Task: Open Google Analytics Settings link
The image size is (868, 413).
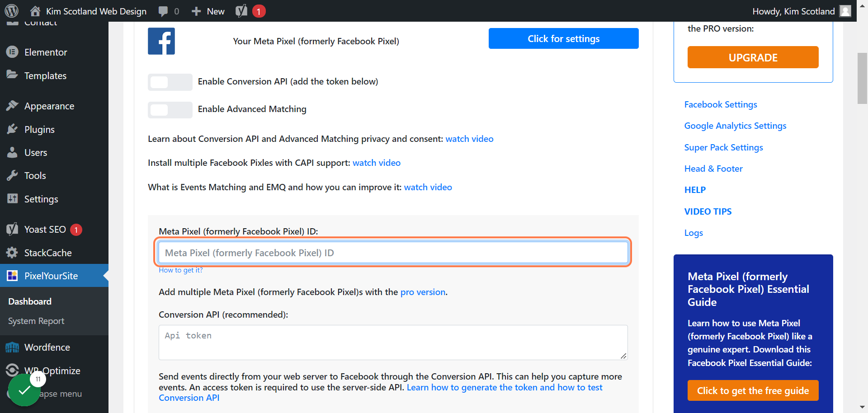Action: click(735, 126)
